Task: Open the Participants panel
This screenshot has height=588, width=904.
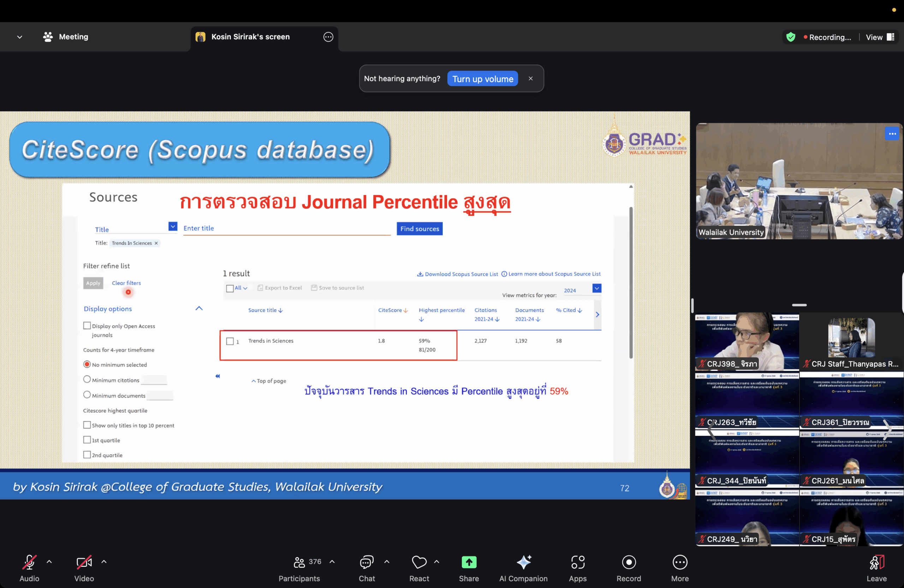Action: click(299, 562)
